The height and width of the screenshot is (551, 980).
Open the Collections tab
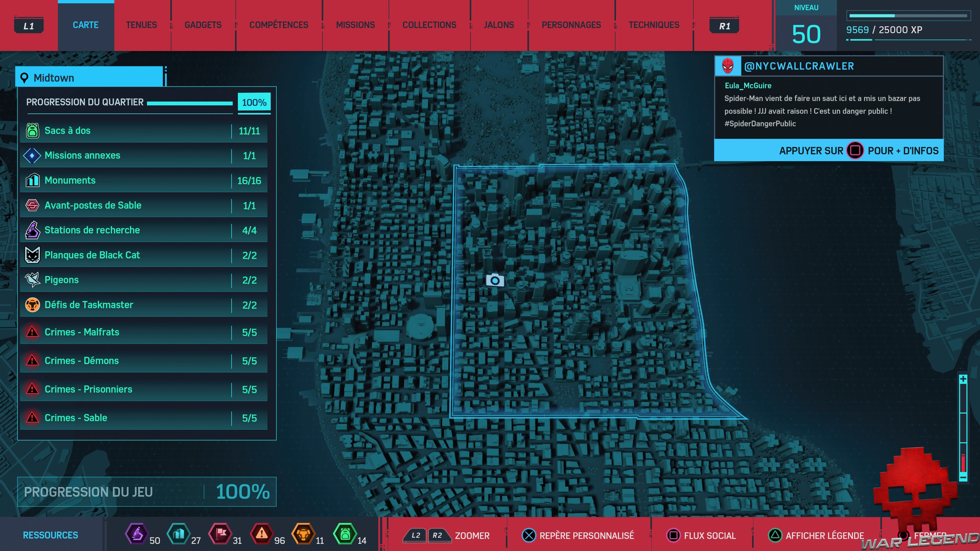(429, 25)
